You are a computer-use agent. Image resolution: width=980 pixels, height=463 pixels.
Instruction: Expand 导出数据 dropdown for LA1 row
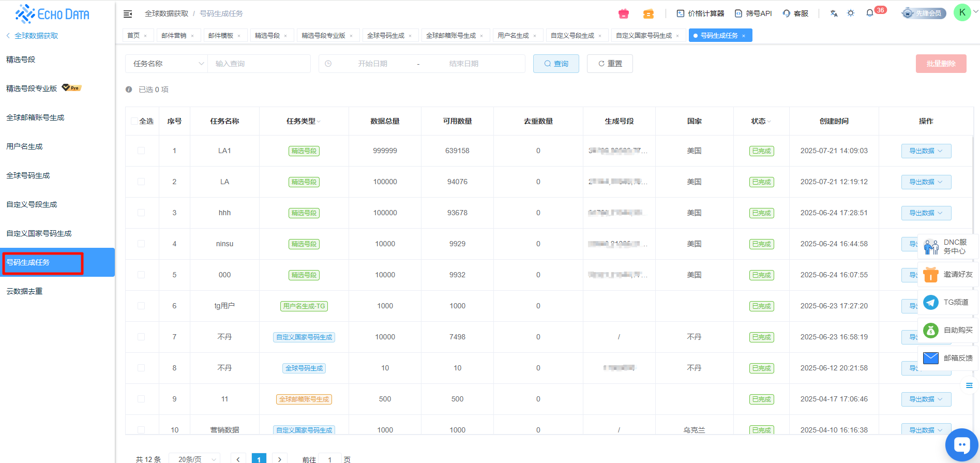tap(926, 151)
